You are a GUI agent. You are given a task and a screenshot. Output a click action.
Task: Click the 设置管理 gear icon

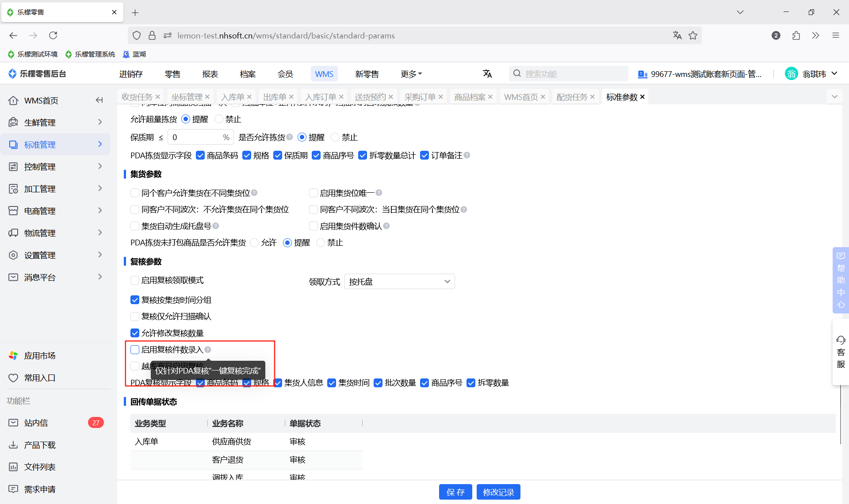point(13,255)
